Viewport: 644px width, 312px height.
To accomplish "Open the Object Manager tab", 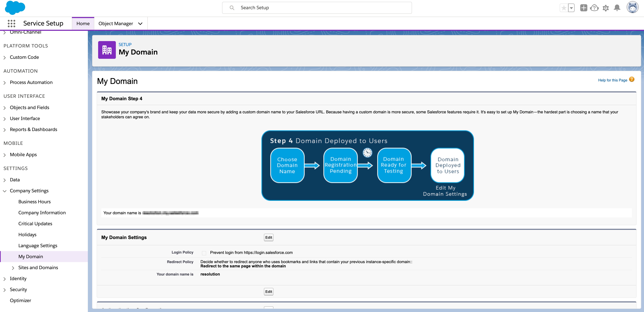I will pyautogui.click(x=116, y=24).
